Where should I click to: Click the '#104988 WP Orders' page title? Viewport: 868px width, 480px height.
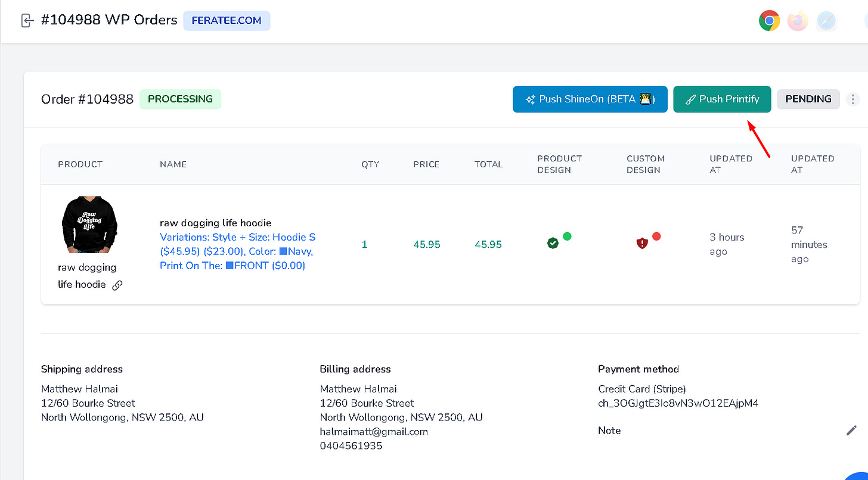[x=109, y=20]
